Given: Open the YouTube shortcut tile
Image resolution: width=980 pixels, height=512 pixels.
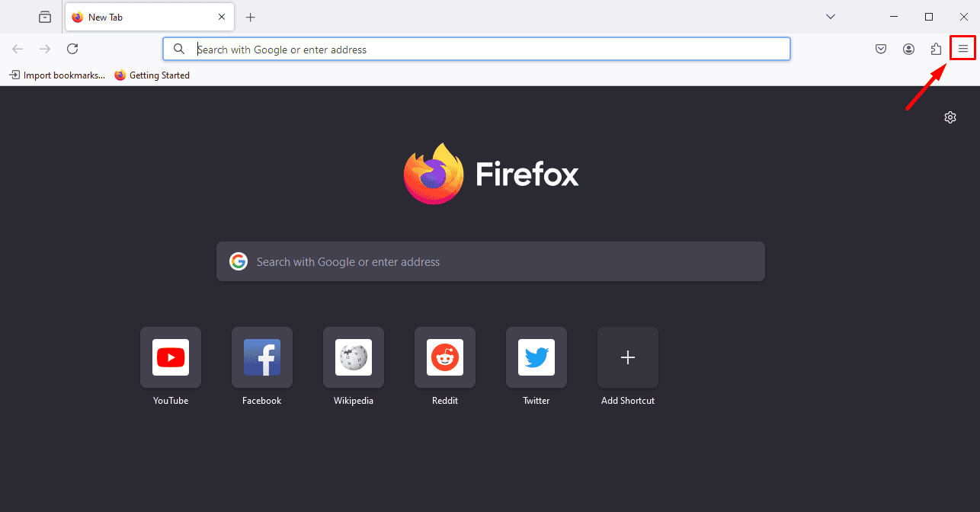Looking at the screenshot, I should 171,357.
